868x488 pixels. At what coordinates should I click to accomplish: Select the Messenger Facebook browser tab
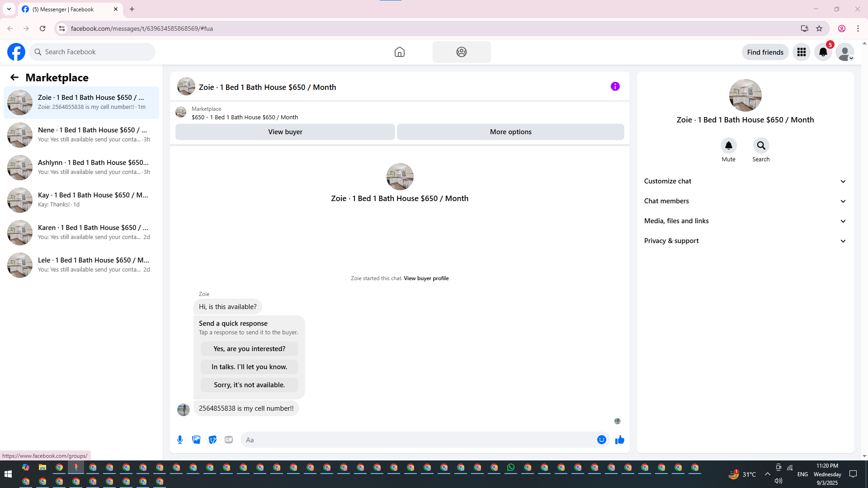click(x=70, y=9)
